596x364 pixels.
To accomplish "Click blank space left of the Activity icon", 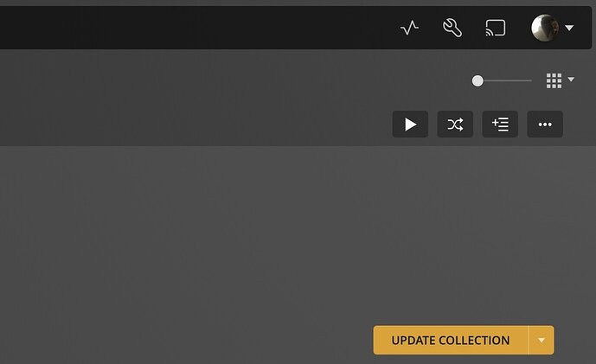I will pyautogui.click(x=342, y=28).
